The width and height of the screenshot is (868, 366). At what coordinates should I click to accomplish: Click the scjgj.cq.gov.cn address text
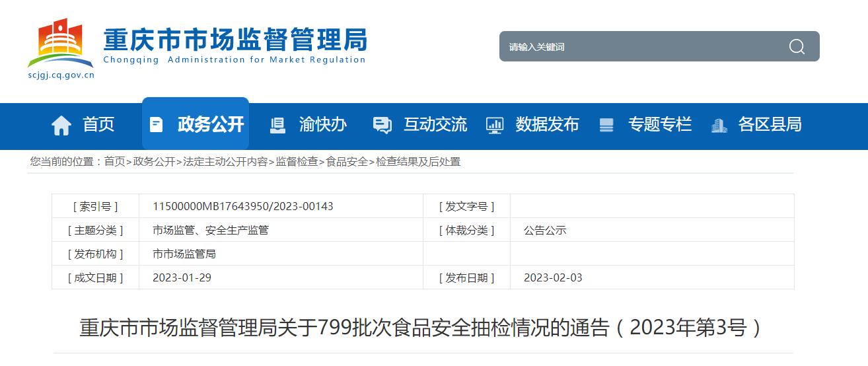point(61,75)
